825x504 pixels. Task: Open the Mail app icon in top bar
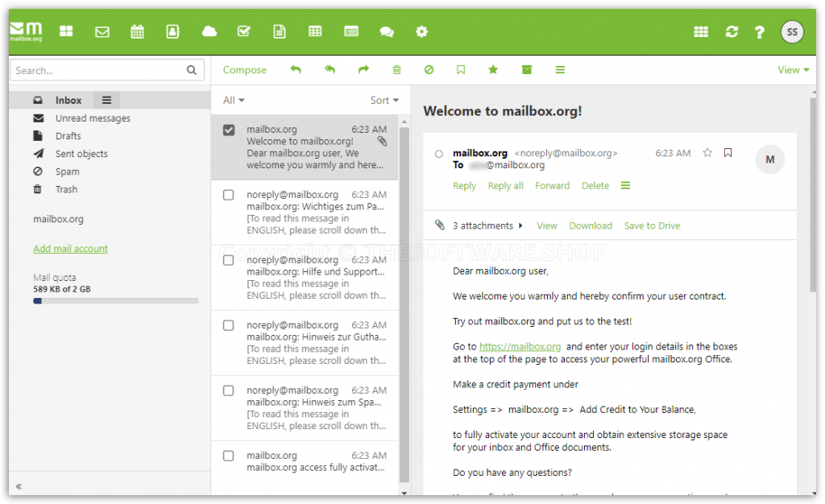coord(102,32)
